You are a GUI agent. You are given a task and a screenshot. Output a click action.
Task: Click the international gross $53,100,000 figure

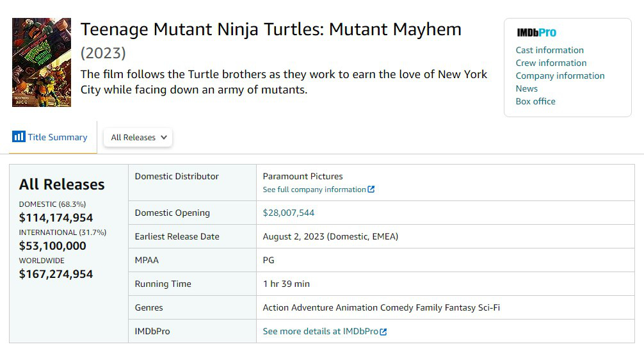[52, 246]
